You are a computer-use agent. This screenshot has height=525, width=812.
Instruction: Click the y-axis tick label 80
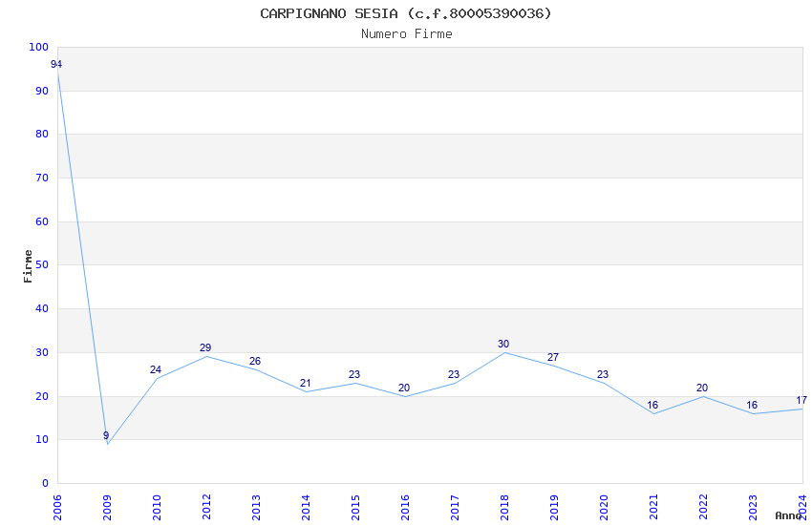tap(42, 134)
